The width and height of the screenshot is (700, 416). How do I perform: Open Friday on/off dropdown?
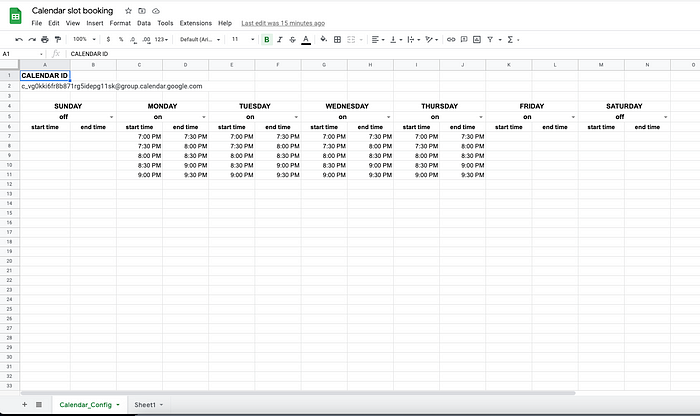573,117
